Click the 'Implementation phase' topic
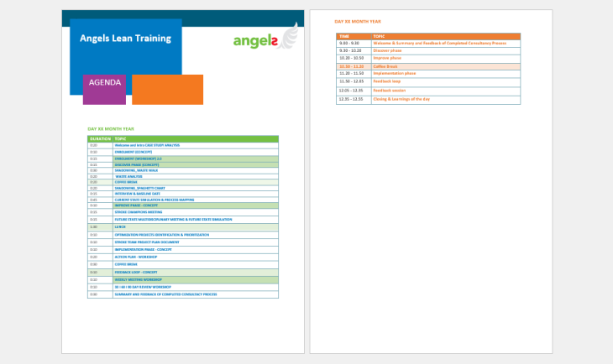613x364 pixels. pyautogui.click(x=395, y=74)
